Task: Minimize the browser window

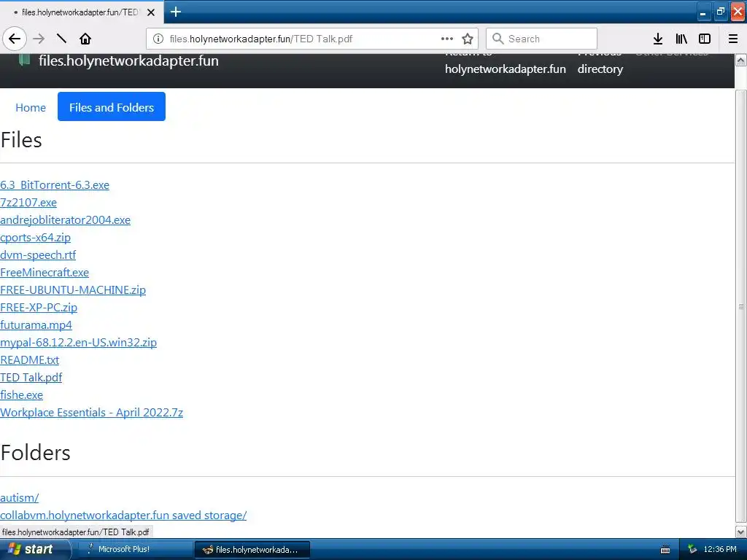Action: (x=703, y=12)
